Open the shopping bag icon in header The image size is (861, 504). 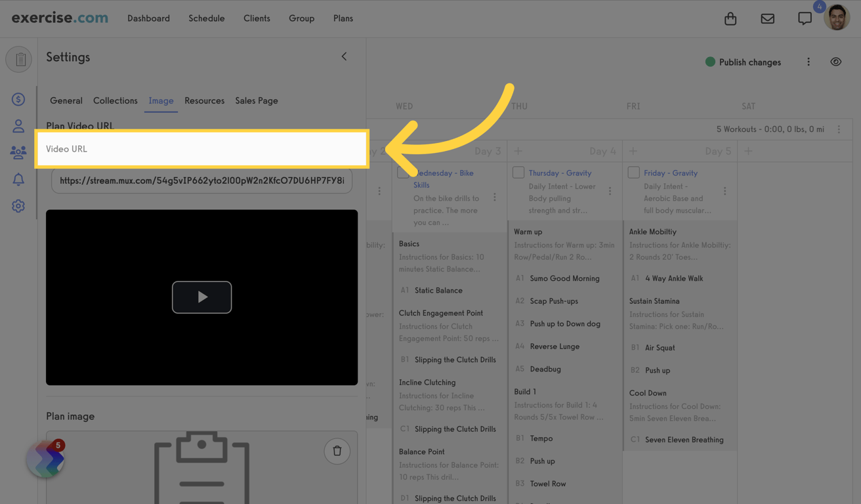[x=730, y=18]
